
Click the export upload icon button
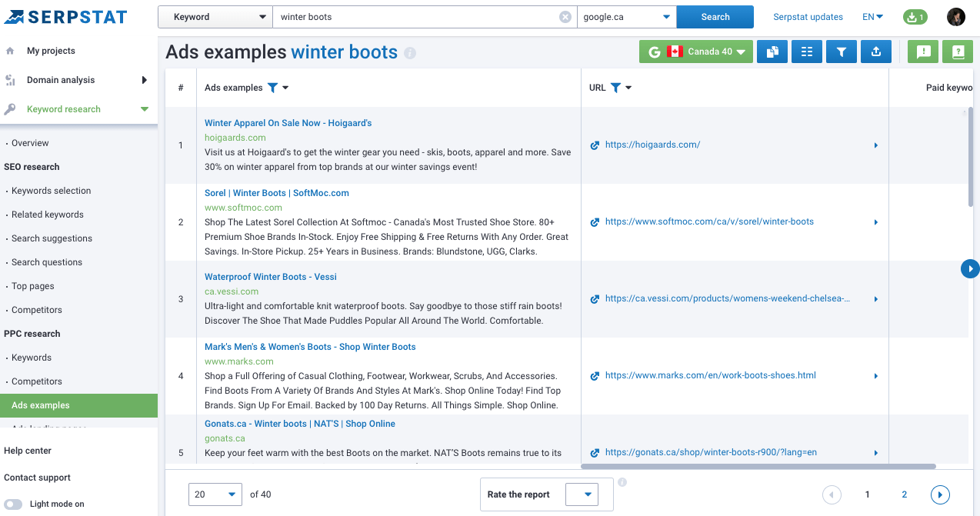876,52
